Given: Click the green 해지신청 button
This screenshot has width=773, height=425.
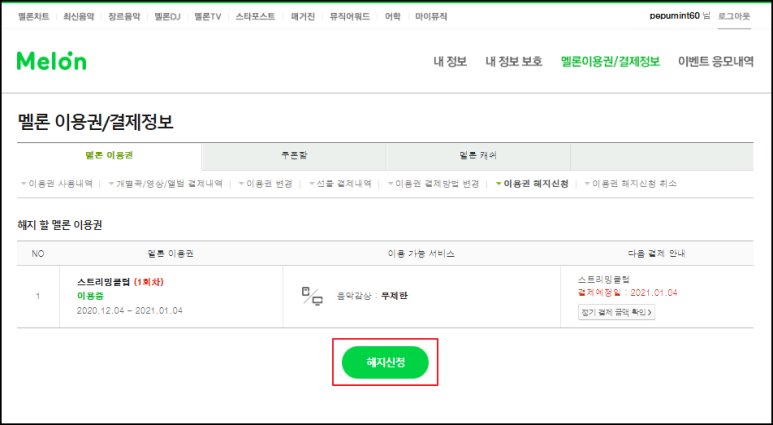Looking at the screenshot, I should [385, 362].
